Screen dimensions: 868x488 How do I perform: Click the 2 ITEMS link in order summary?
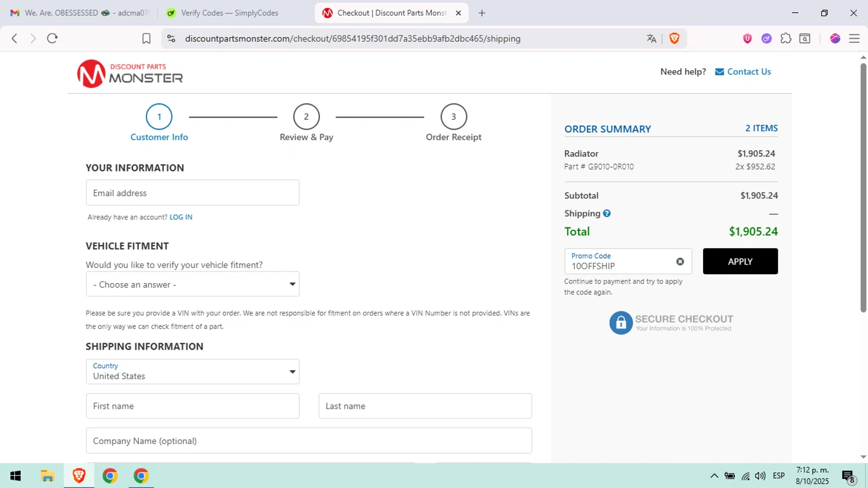(762, 129)
